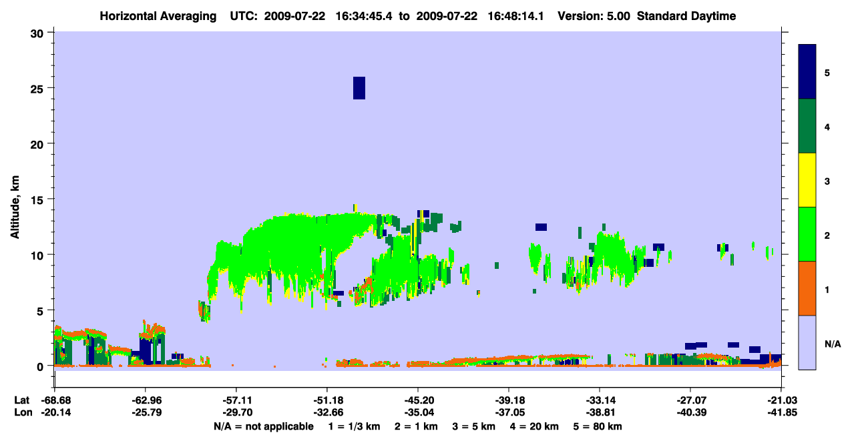Click the start time '16:34:45.4' in title
The image size is (868, 445).
363,16
